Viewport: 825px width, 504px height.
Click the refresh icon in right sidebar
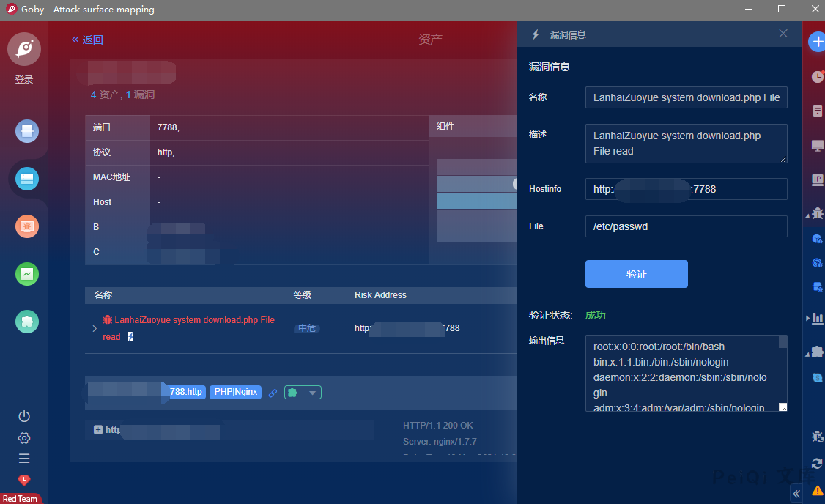pos(817,463)
